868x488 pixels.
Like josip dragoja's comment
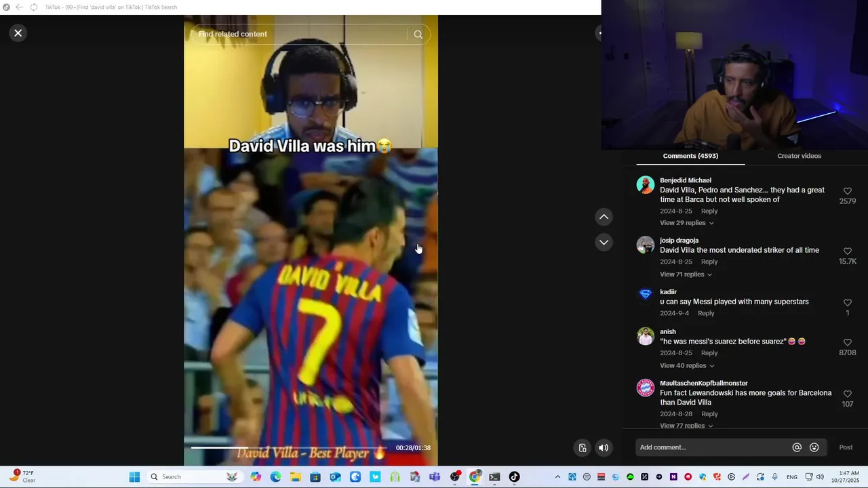[847, 251]
